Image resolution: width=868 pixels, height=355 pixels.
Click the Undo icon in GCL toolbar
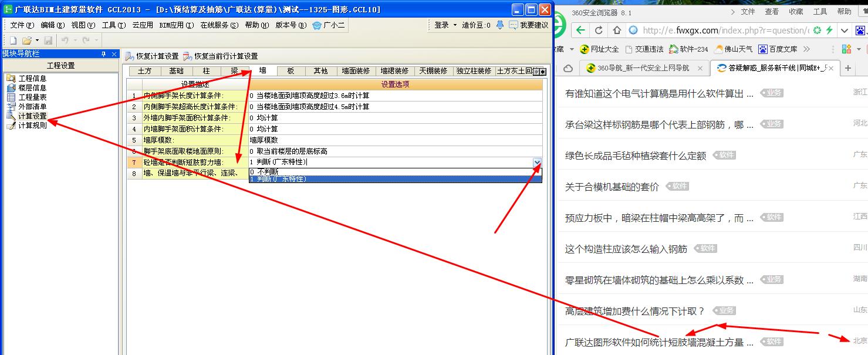coord(65,40)
